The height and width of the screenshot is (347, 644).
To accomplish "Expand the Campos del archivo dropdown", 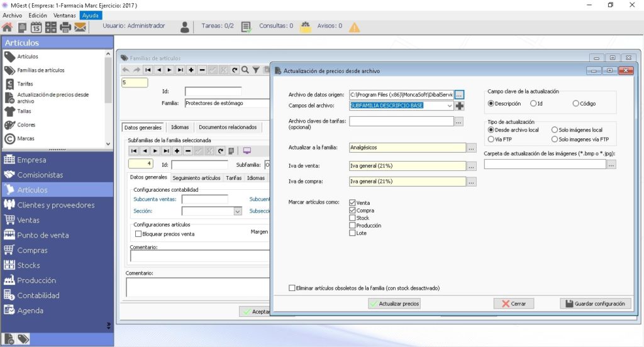I will [449, 106].
